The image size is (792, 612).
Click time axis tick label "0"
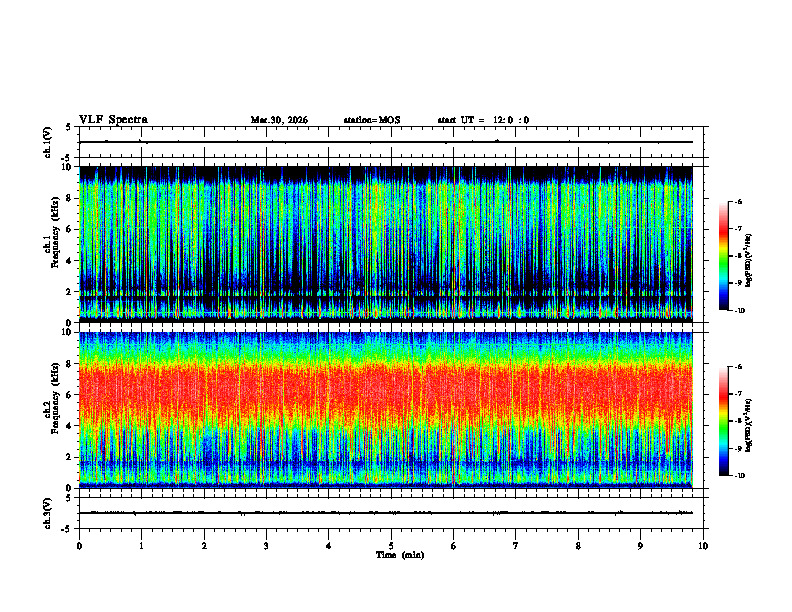(x=79, y=546)
